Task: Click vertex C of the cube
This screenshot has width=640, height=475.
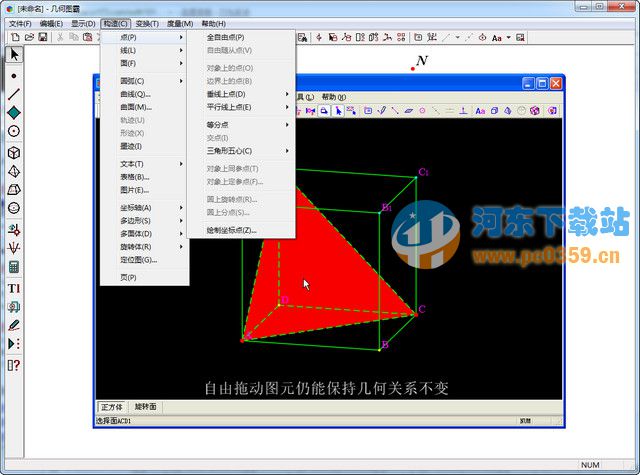Action: coord(416,314)
